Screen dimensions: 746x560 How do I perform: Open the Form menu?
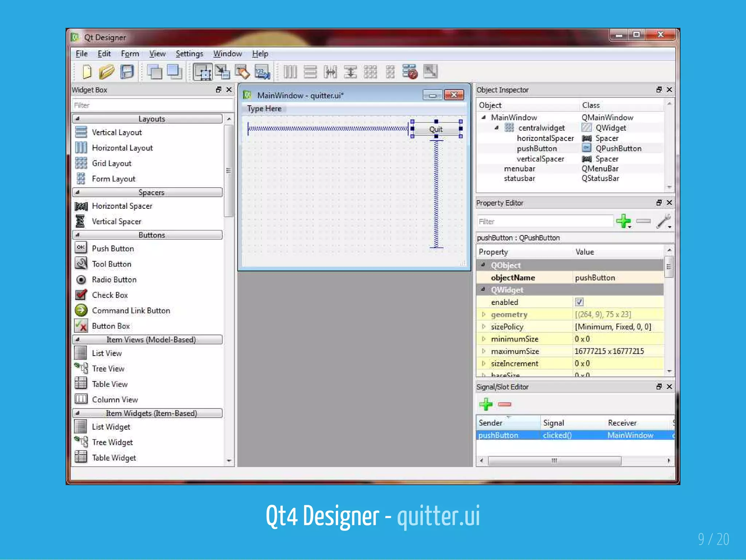click(x=130, y=54)
